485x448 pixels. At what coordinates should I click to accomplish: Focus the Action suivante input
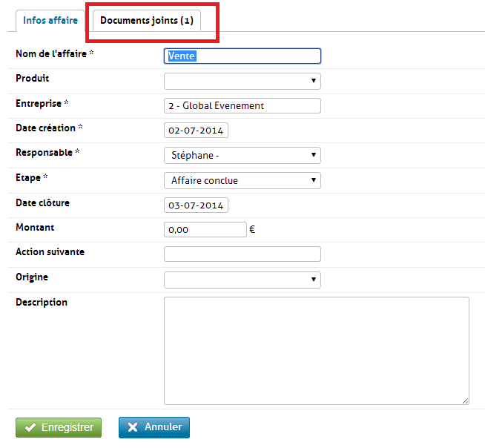coord(242,254)
